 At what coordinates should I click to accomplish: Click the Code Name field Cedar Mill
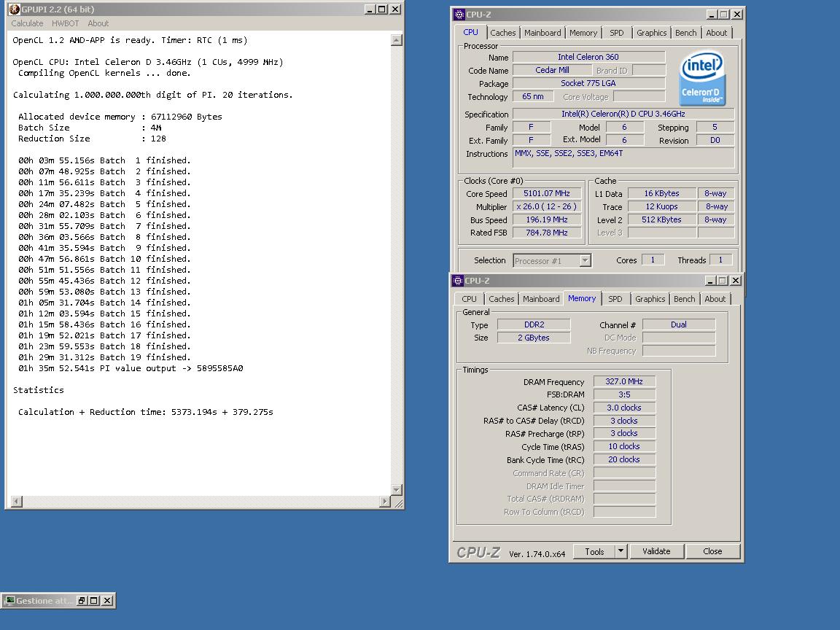click(552, 70)
